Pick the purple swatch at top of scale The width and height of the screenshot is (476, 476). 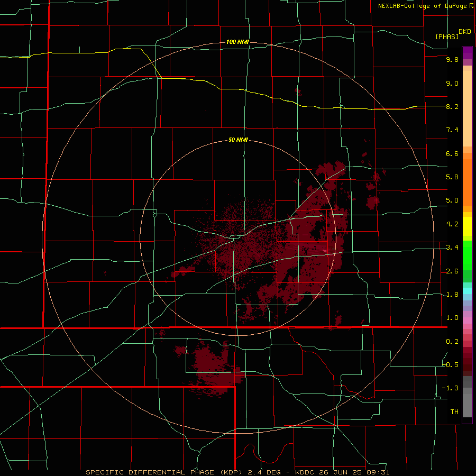pos(467,53)
